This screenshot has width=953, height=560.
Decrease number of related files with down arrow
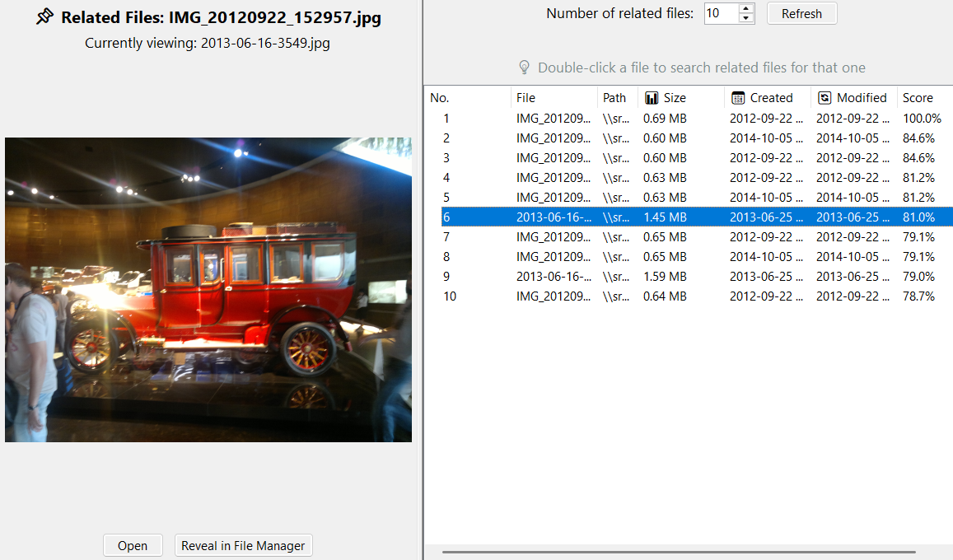(745, 18)
